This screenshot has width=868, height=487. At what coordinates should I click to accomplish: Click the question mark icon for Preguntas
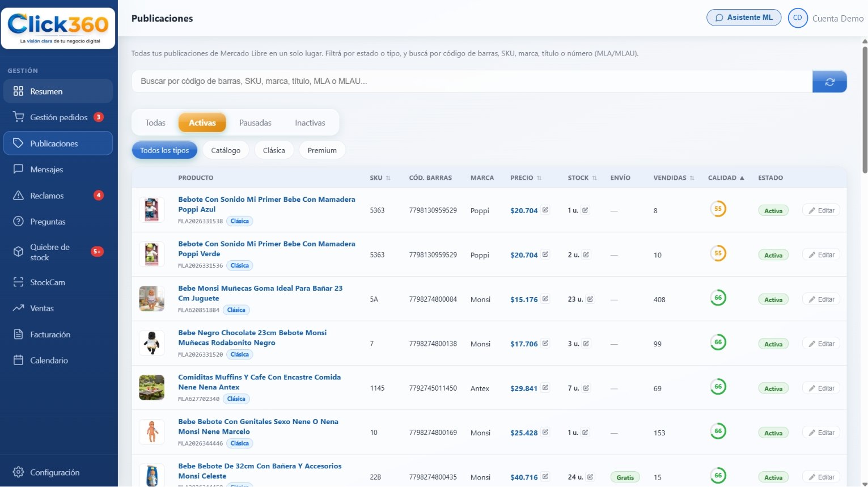pos(18,222)
